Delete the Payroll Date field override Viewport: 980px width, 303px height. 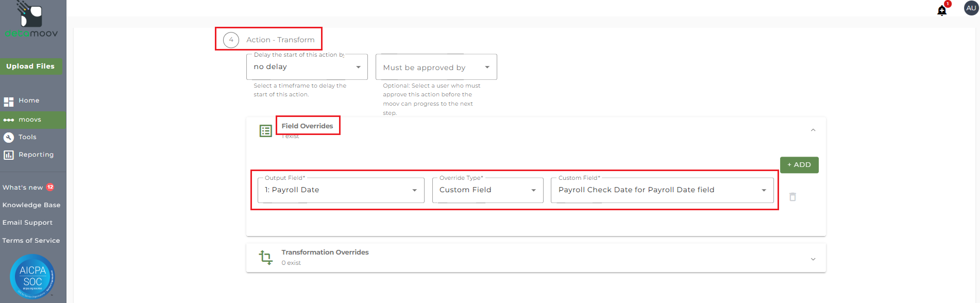click(792, 197)
